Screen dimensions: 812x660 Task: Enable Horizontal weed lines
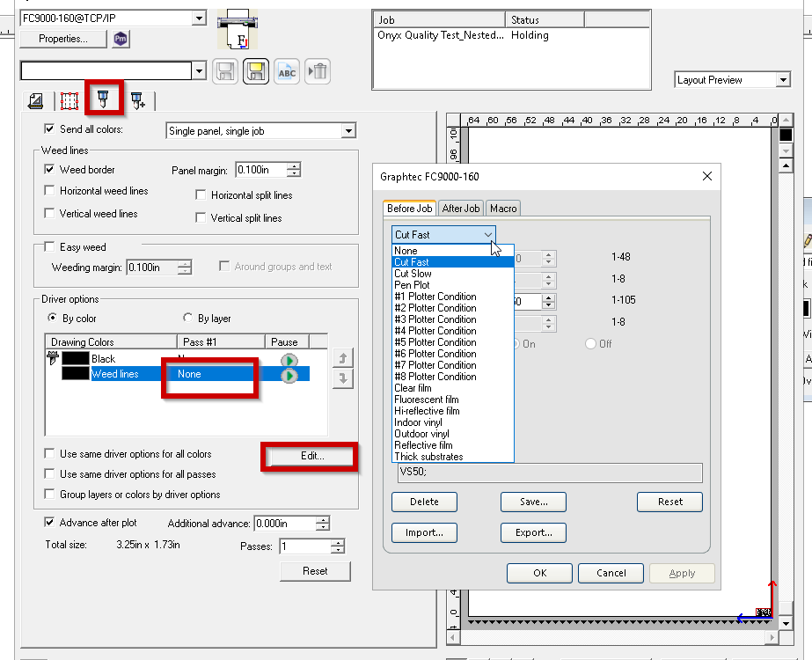tap(50, 190)
